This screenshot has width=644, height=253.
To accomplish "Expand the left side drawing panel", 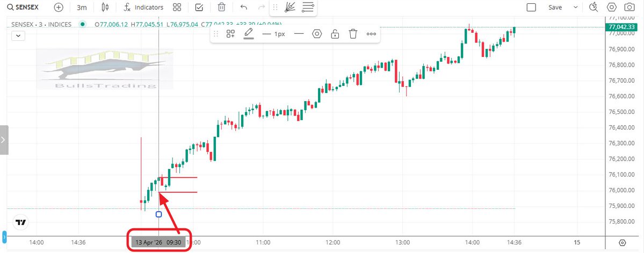I will 4,140.
